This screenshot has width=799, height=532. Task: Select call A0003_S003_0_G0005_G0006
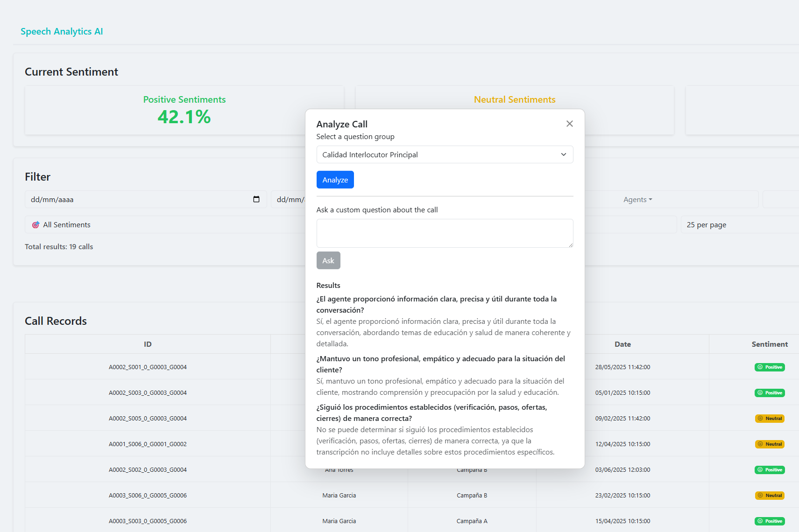tap(148, 521)
